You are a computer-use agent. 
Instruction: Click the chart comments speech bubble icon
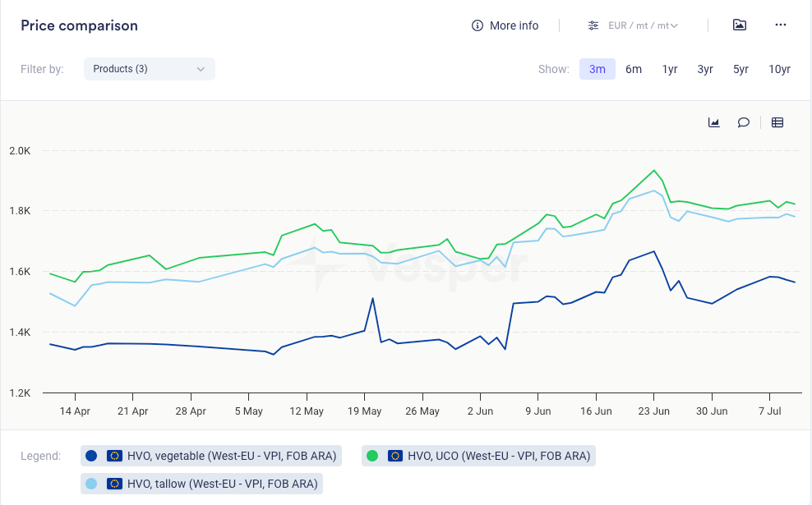743,122
